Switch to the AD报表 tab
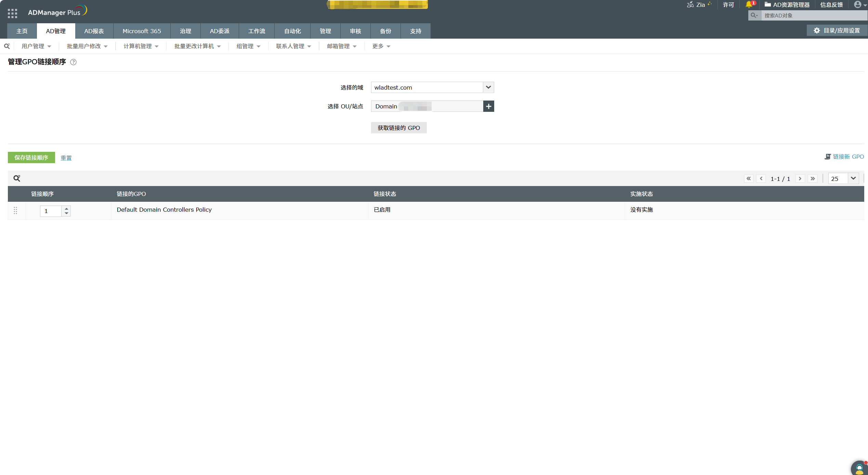Screen dimensions: 868x475 (x=94, y=31)
